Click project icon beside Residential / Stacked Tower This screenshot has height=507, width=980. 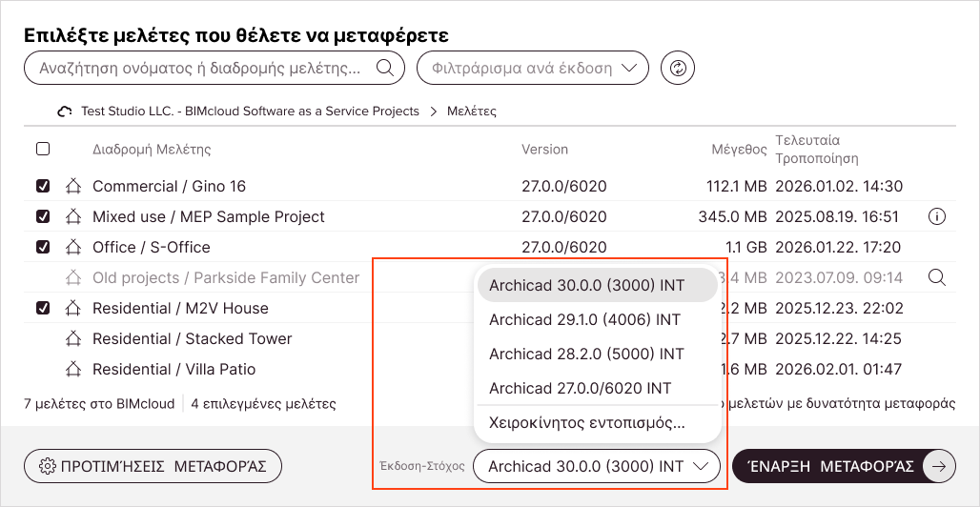73,339
